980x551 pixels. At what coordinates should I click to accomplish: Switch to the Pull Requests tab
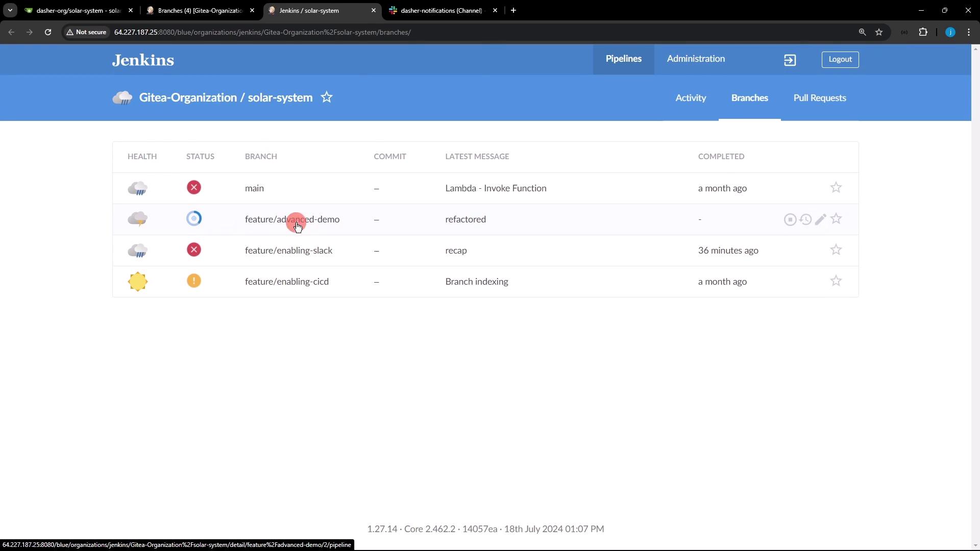click(819, 98)
